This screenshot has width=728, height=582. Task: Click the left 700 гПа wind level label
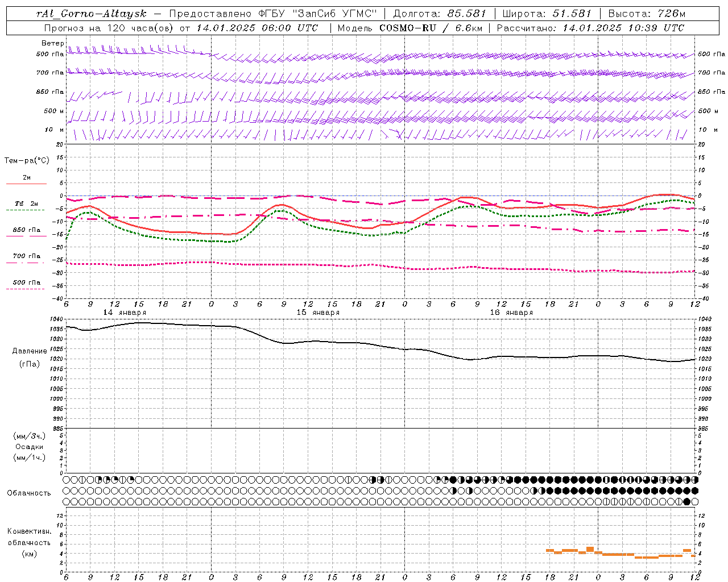(x=50, y=73)
